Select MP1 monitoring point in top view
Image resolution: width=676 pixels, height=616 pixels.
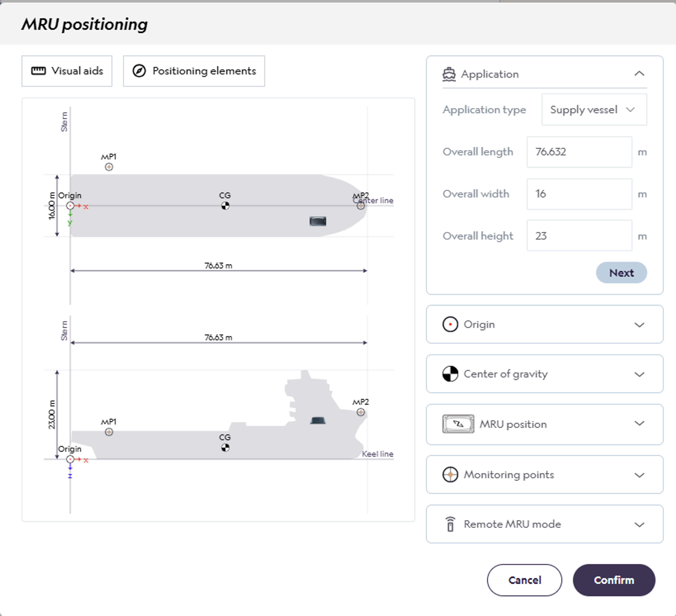(x=109, y=167)
